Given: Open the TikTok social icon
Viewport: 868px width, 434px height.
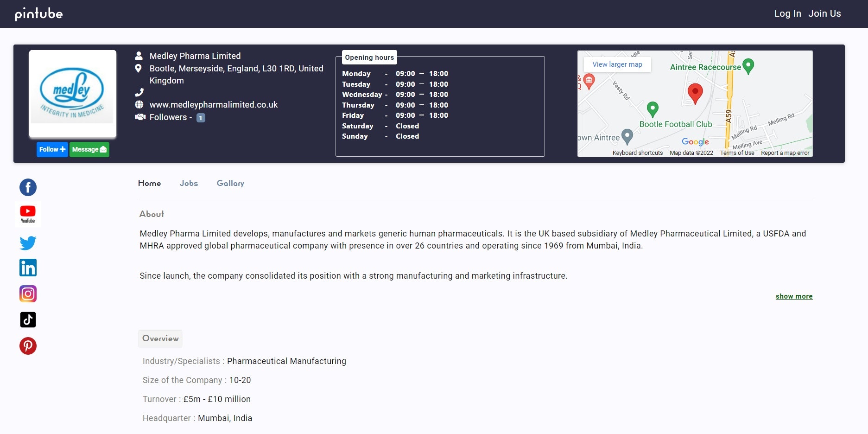Looking at the screenshot, I should (x=28, y=319).
